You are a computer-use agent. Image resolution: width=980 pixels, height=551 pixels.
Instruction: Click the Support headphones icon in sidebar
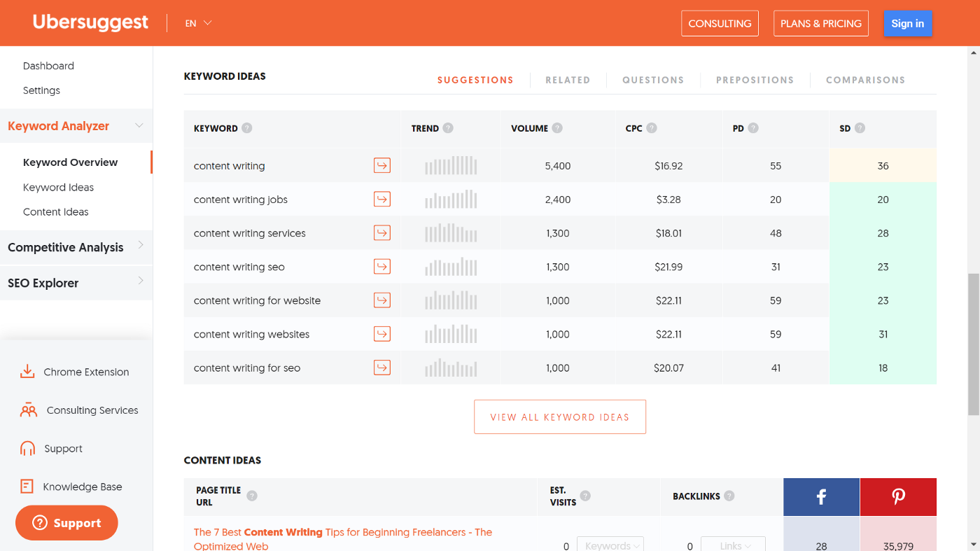pyautogui.click(x=27, y=449)
